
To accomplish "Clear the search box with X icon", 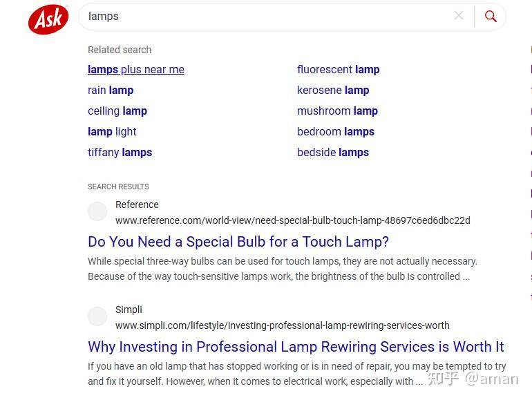I will point(459,16).
